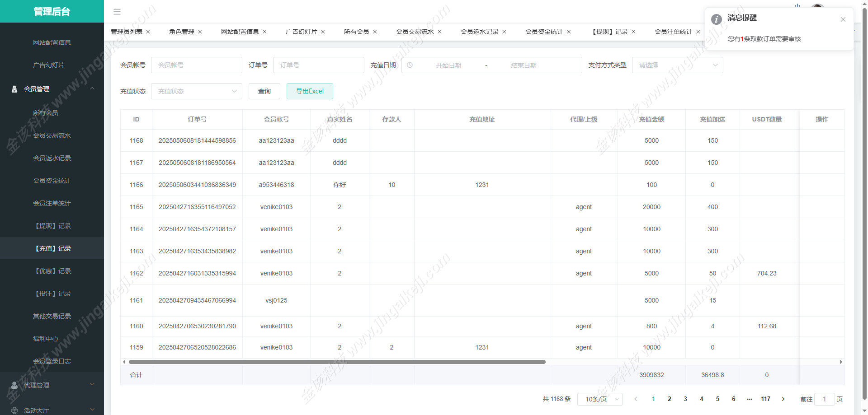Close the 角色管理 tab
The width and height of the screenshot is (868, 415).
click(200, 32)
